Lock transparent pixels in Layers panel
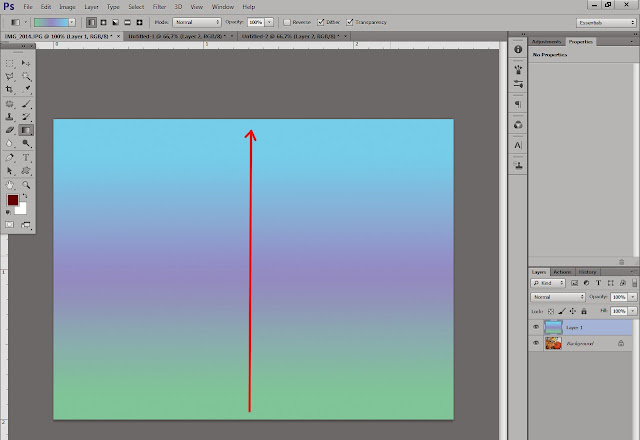This screenshot has width=640, height=440. point(551,311)
